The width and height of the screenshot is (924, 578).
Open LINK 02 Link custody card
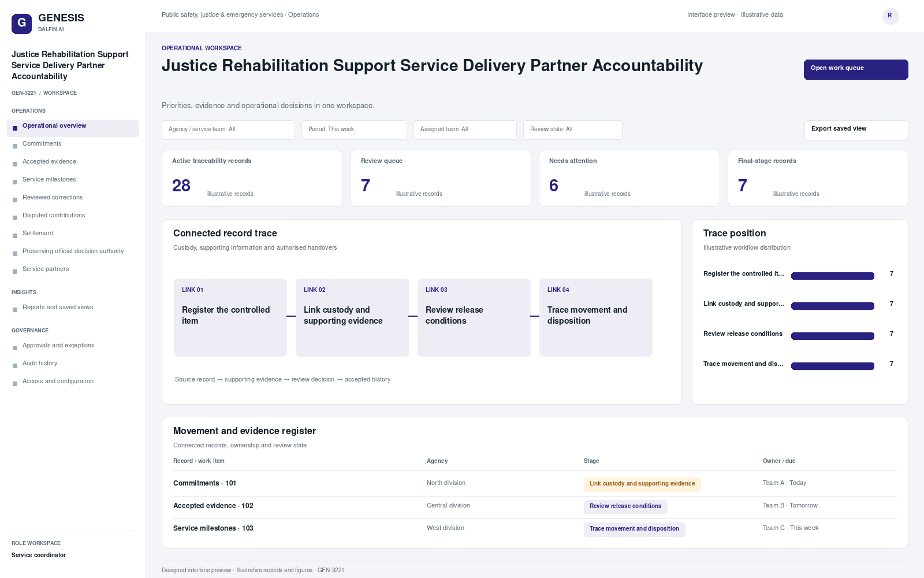352,317
